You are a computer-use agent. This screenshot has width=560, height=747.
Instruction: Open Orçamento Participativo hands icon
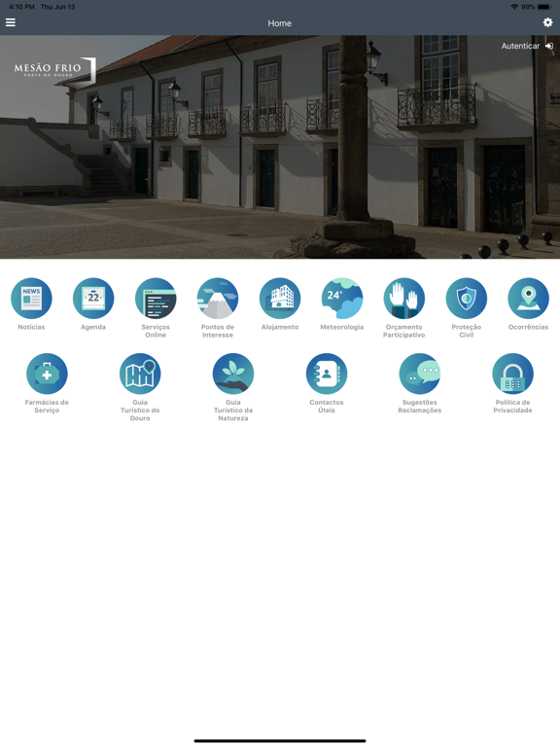coord(404,299)
